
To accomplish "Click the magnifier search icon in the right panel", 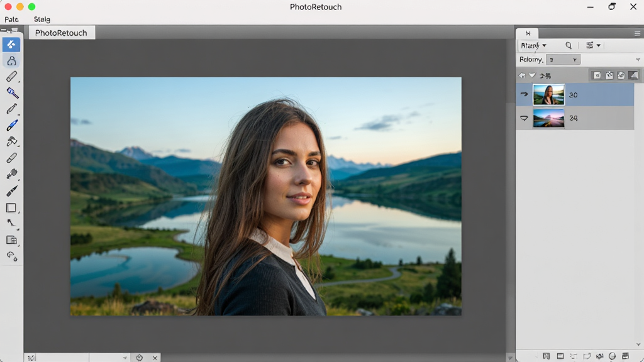I will point(569,45).
